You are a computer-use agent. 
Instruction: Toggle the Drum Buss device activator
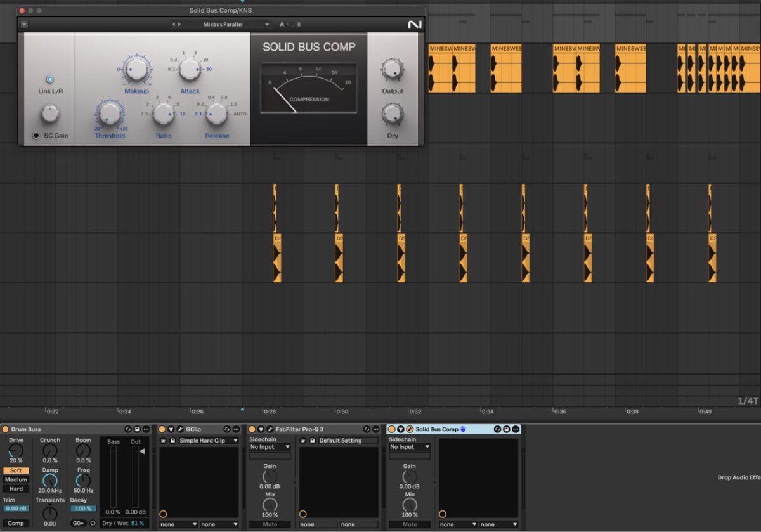point(6,429)
